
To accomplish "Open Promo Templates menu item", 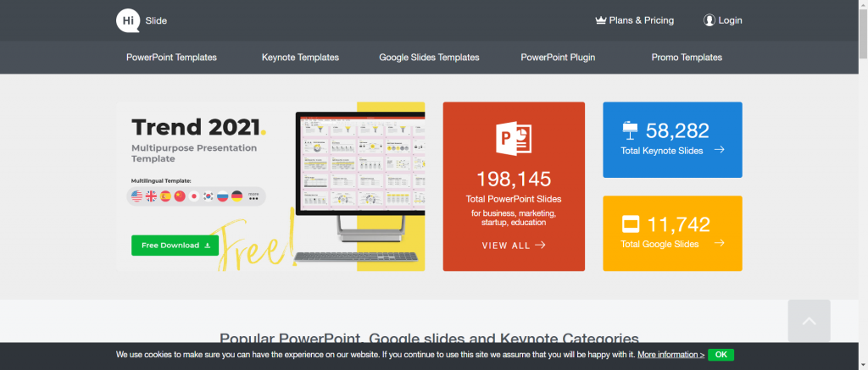I will click(x=687, y=58).
